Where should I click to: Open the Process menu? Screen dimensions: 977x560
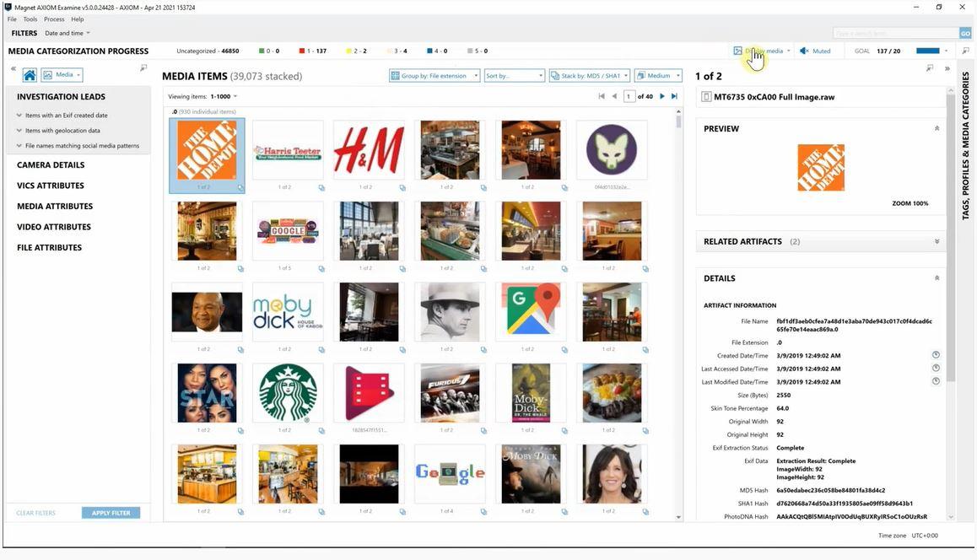54,19
